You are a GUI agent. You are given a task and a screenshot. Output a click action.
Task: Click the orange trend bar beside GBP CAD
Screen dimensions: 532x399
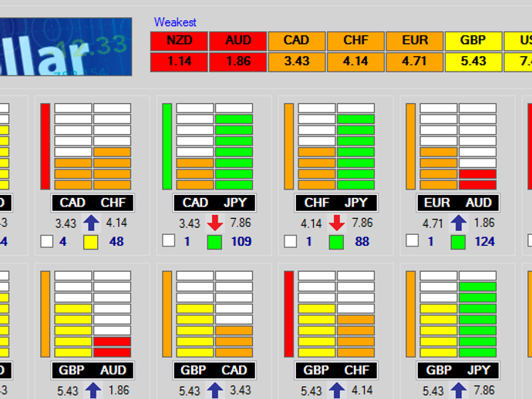pos(167,314)
